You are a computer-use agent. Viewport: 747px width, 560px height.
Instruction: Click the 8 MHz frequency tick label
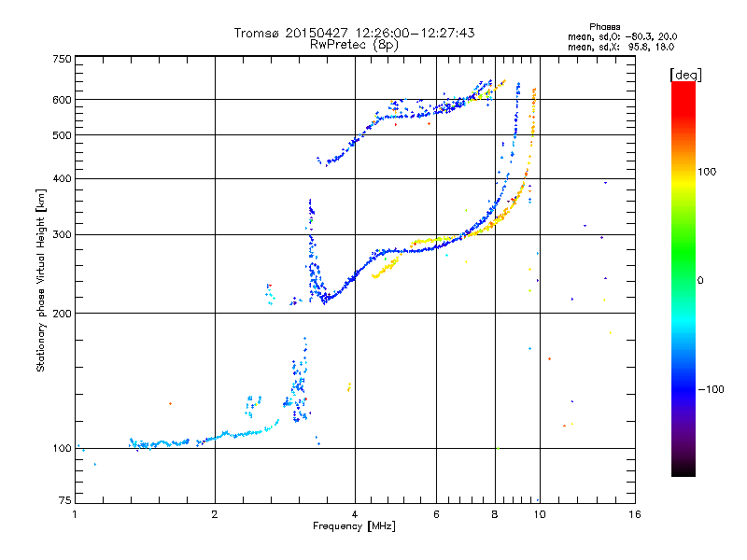coord(495,514)
